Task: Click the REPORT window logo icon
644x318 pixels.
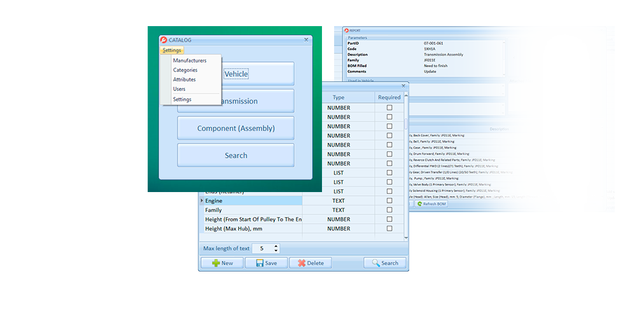Action: pos(347,30)
